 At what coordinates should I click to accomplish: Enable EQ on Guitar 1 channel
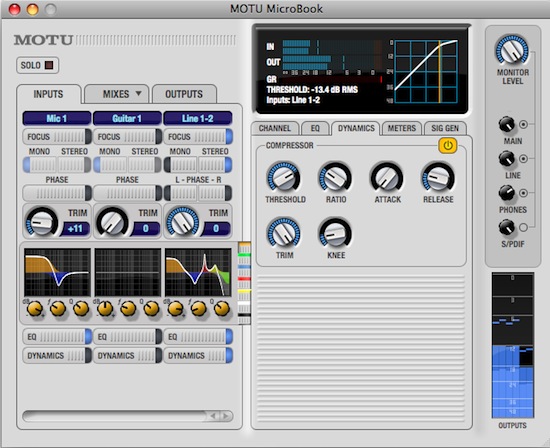pyautogui.click(x=127, y=337)
